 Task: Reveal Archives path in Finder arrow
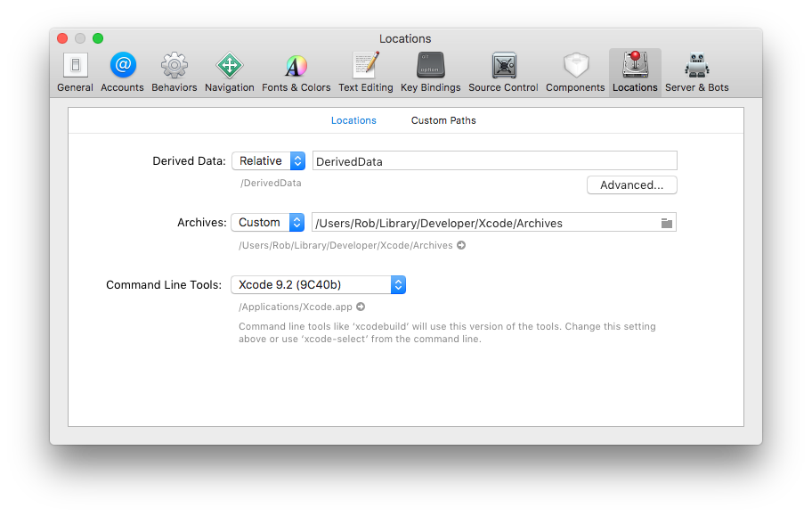[461, 245]
